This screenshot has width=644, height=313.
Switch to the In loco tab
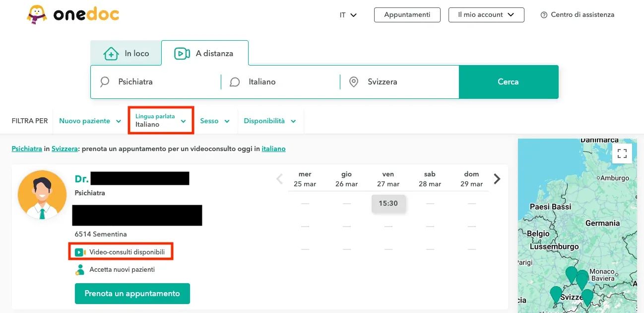[126, 53]
